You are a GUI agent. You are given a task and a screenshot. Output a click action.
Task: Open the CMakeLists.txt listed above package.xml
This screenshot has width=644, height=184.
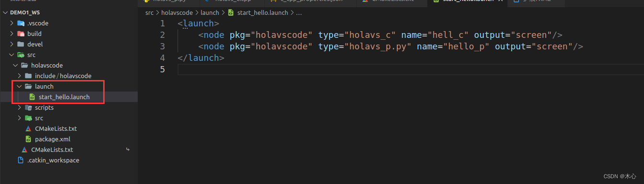56,128
